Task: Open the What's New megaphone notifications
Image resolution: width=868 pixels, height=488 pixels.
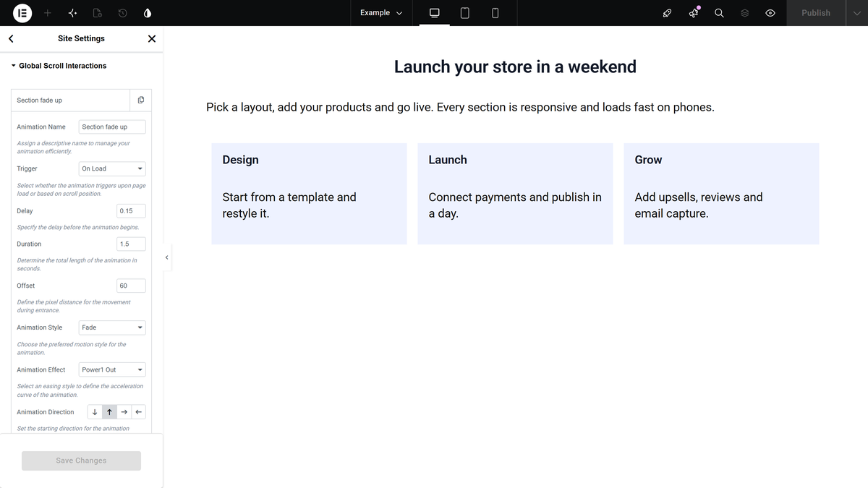Action: 694,13
